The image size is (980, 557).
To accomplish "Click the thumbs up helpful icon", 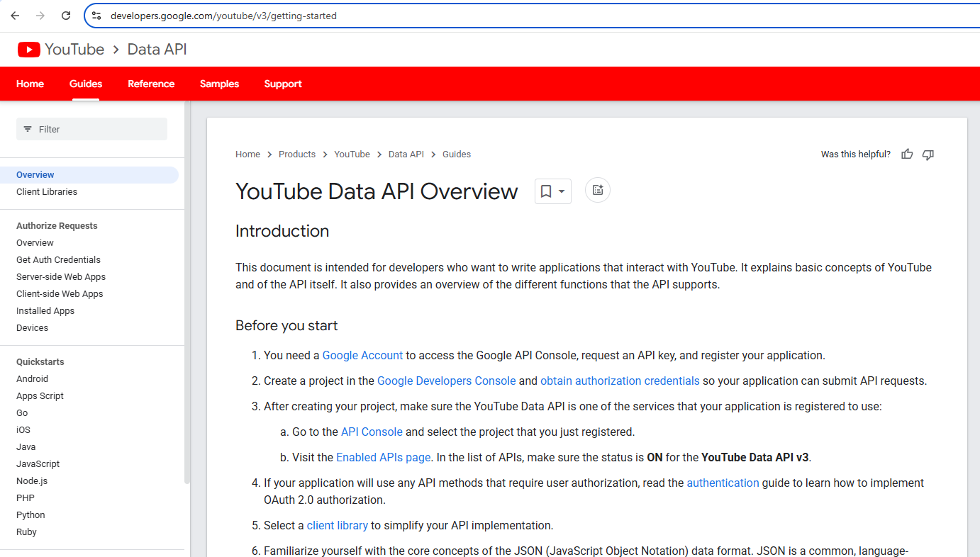I will 907,154.
